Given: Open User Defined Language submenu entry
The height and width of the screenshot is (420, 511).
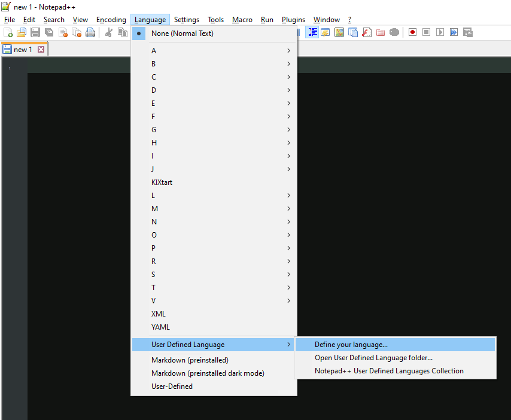Looking at the screenshot, I should 214,345.
